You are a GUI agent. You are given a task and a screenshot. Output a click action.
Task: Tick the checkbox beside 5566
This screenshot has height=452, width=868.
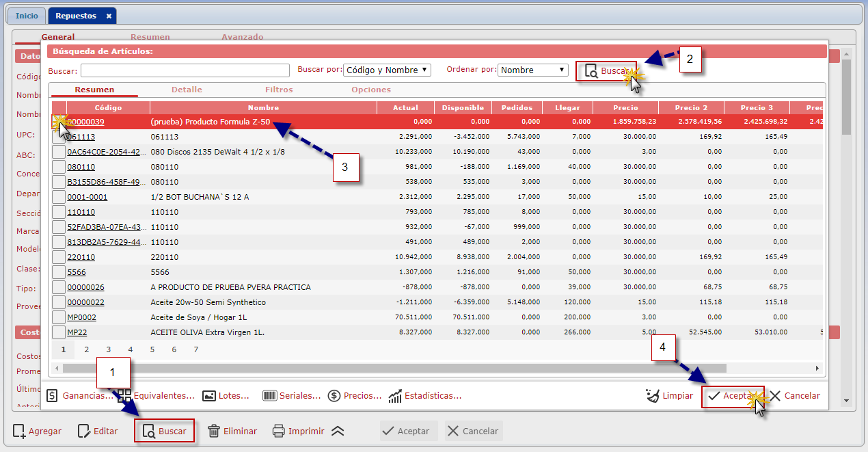(59, 272)
